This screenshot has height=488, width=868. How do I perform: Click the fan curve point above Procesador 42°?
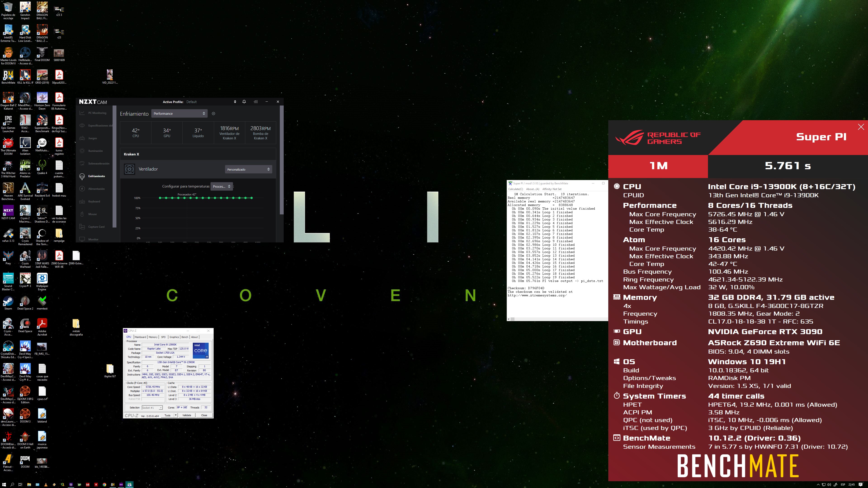(x=184, y=198)
